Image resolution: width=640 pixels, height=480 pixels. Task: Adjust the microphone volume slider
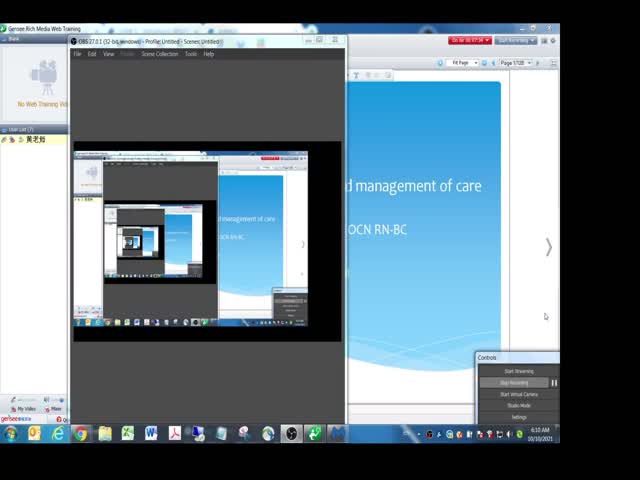point(27,400)
